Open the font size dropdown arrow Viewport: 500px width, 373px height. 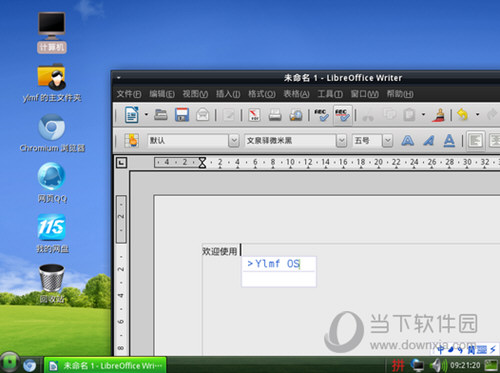tap(387, 141)
